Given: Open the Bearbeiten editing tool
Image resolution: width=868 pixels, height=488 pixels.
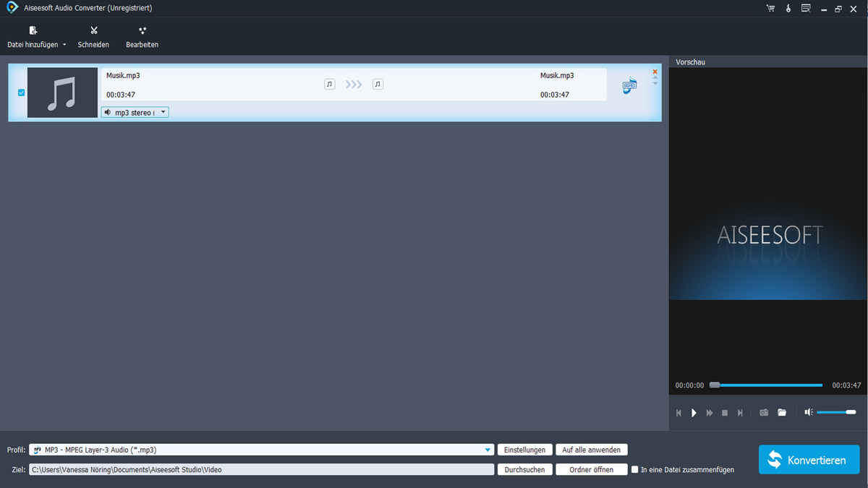Looking at the screenshot, I should [x=142, y=35].
